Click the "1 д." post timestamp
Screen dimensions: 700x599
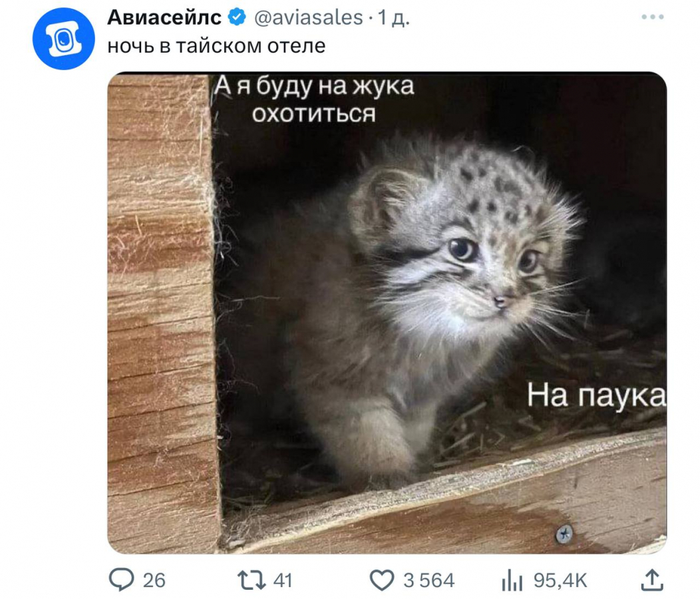(x=394, y=18)
